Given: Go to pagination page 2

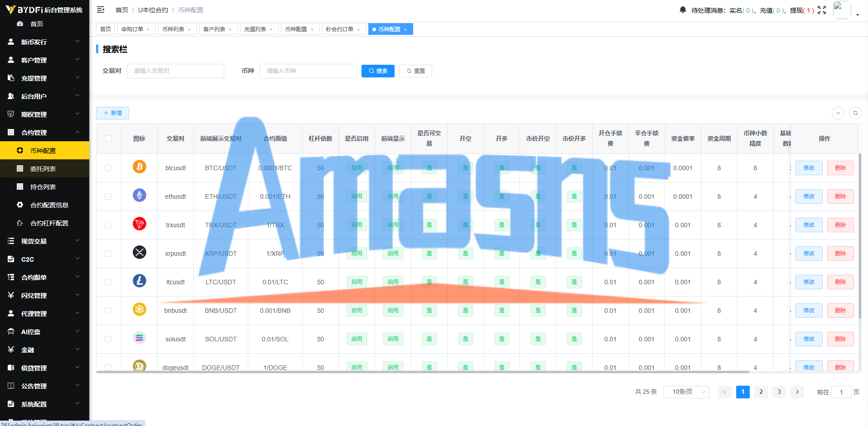Looking at the screenshot, I should pyautogui.click(x=761, y=392).
